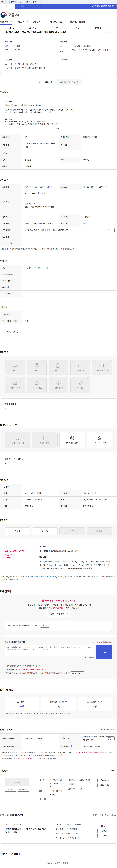Click the 장애인용 화장실 facility icon

72,440
